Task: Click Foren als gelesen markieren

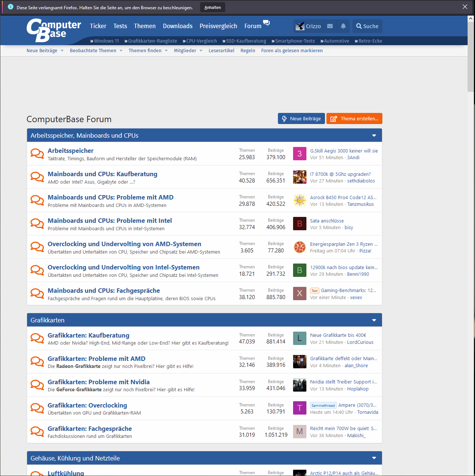Action: point(292,51)
